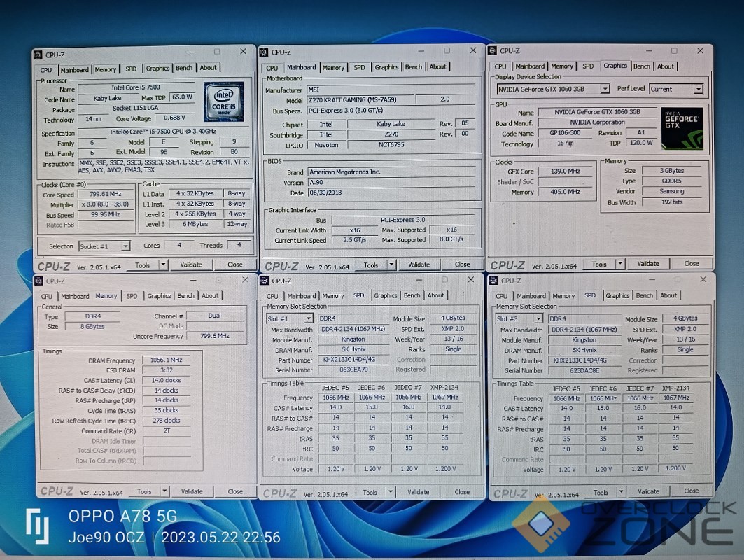Click the Core Speed field showing 799.61 MHz
The image size is (744, 560).
point(106,194)
